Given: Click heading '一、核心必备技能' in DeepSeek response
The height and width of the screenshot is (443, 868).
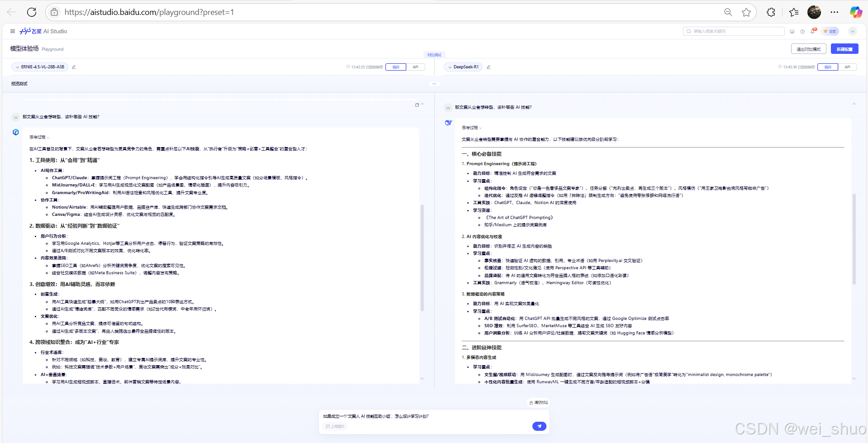Looking at the screenshot, I should 482,154.
